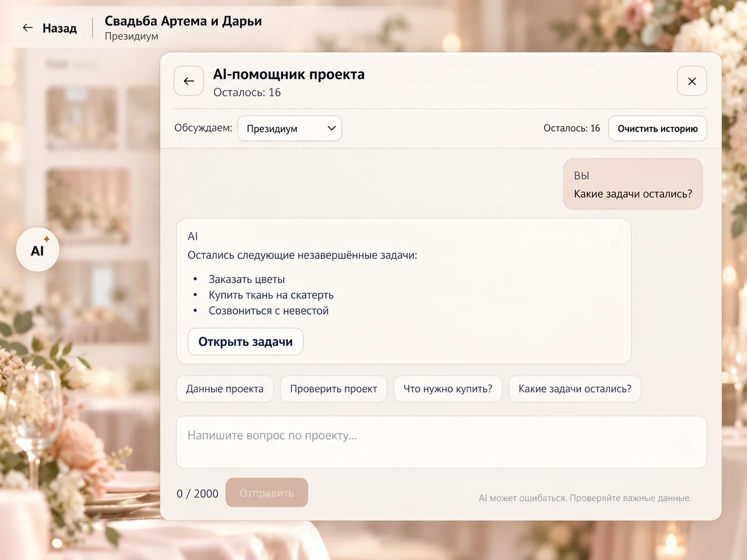Click the Обсуждаем: label
The height and width of the screenshot is (560, 747).
coord(203,128)
